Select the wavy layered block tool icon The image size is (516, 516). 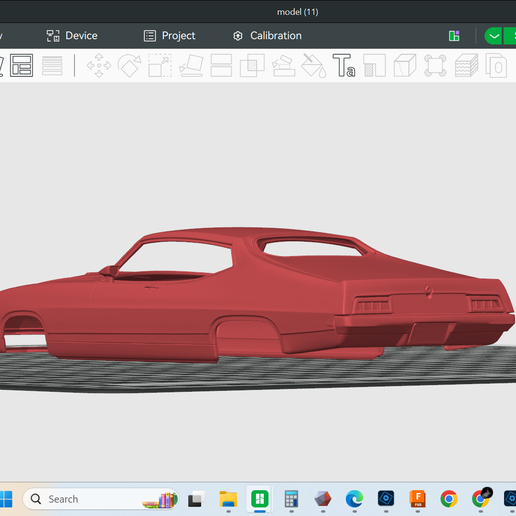(466, 65)
